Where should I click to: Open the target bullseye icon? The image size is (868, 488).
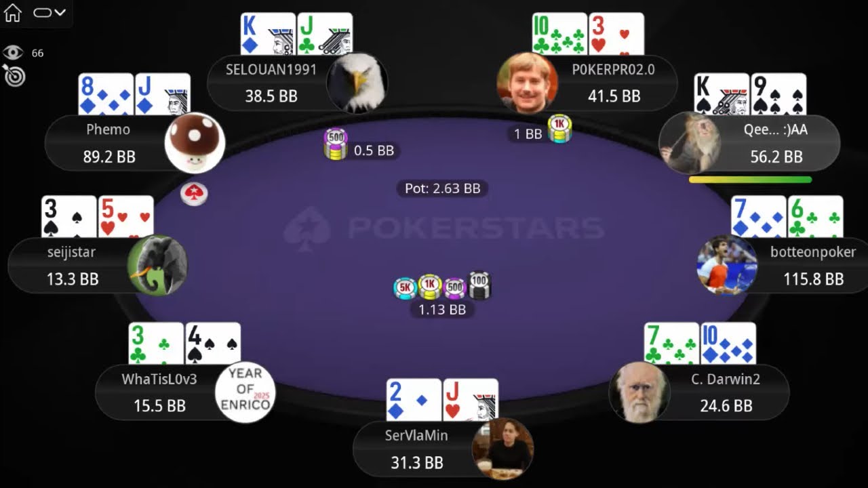click(14, 76)
